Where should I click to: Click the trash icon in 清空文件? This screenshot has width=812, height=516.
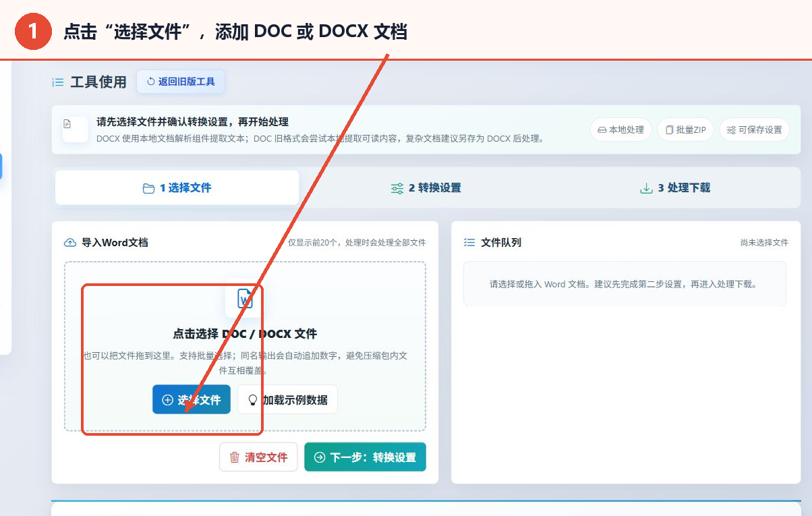click(235, 457)
